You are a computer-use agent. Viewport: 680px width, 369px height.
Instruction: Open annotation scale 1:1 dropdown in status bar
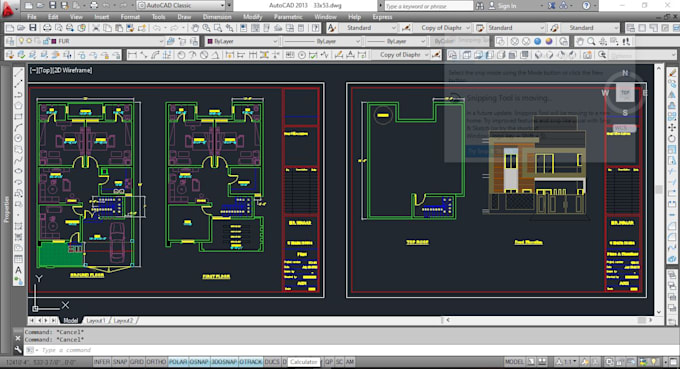point(568,362)
